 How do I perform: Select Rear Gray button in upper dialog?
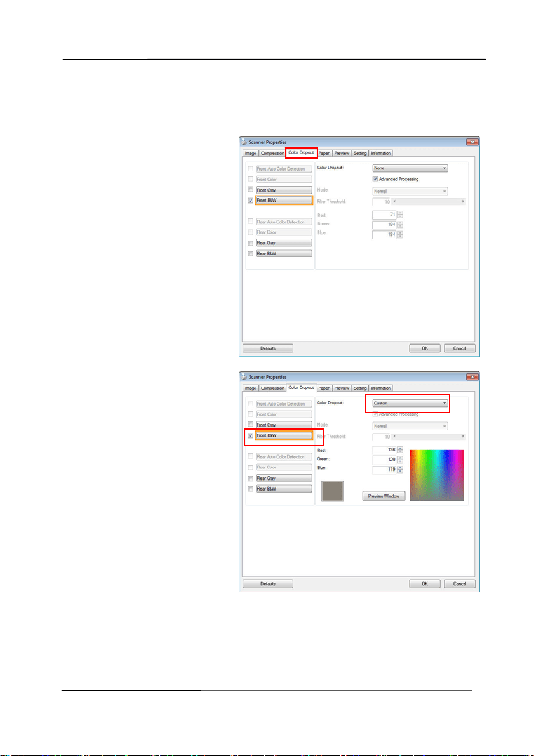tap(284, 243)
